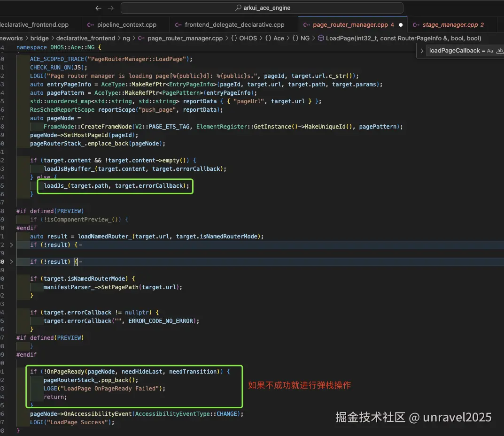Open the stage_manager.cpp tab

click(450, 25)
